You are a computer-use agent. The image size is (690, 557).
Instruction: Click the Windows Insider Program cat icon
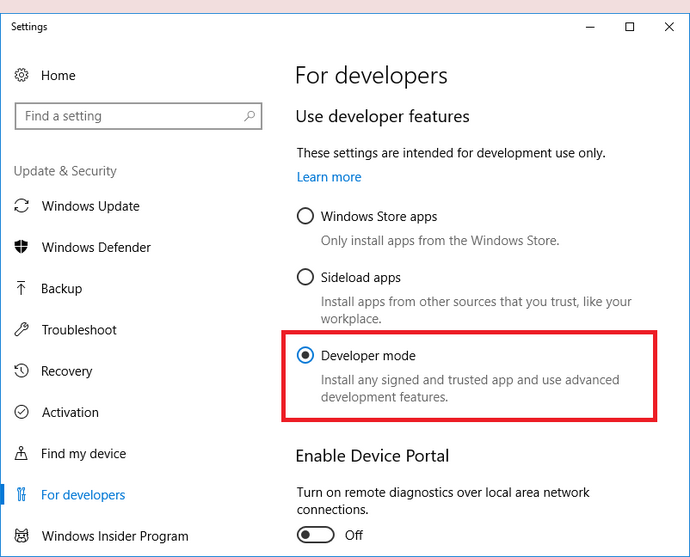coord(21,535)
